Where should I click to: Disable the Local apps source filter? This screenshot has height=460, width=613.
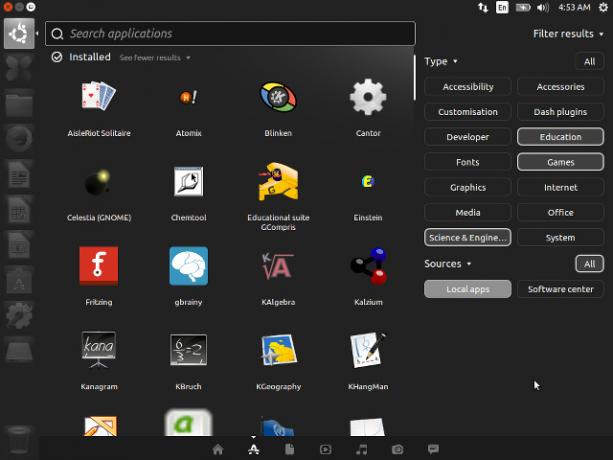(468, 289)
